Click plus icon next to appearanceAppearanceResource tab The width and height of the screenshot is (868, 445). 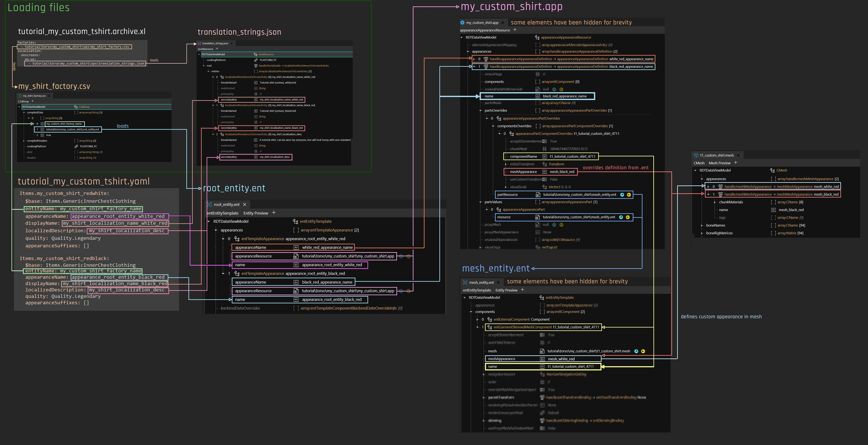[515, 30]
